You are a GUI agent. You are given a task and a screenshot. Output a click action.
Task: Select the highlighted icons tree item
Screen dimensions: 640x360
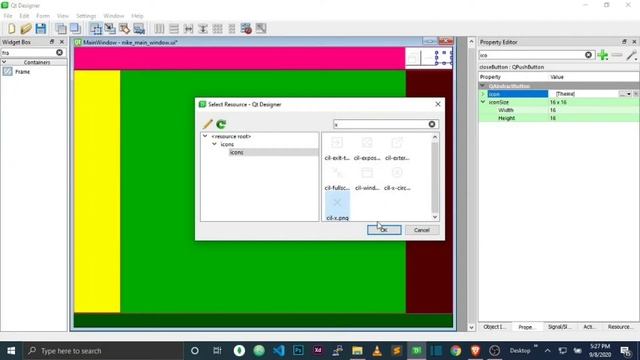(237, 152)
